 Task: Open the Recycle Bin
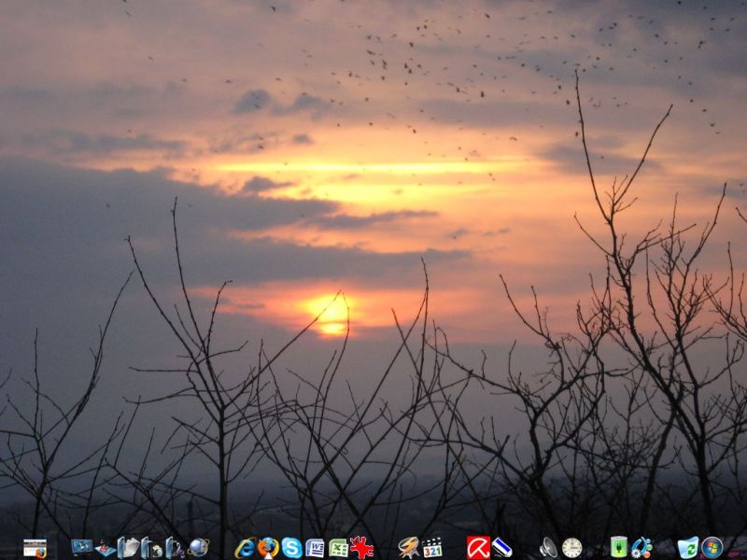tap(688, 548)
